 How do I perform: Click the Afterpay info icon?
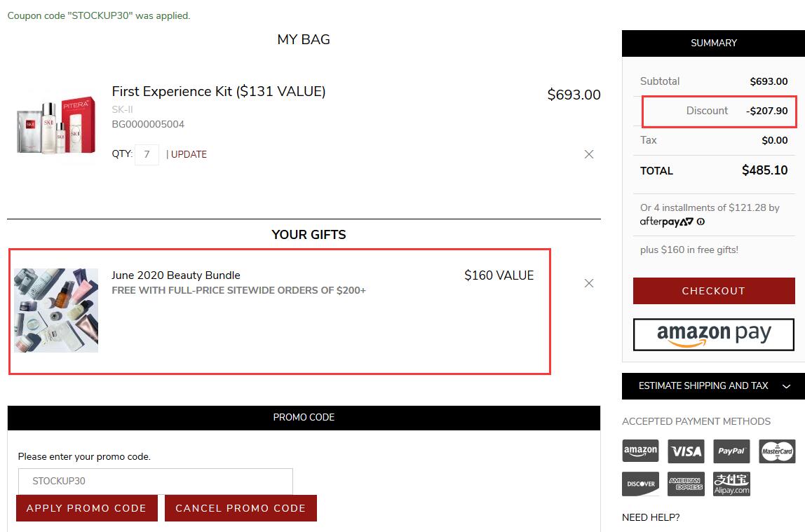(x=701, y=221)
